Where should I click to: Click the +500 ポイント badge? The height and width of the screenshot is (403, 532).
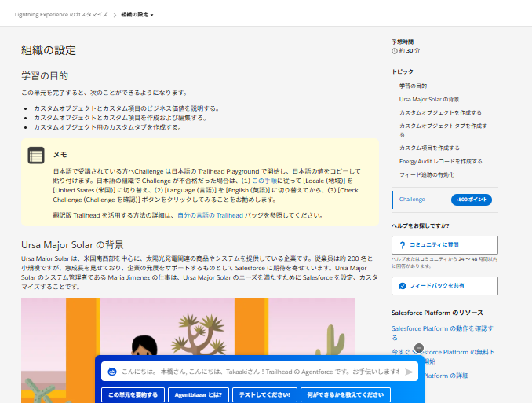pos(472,200)
